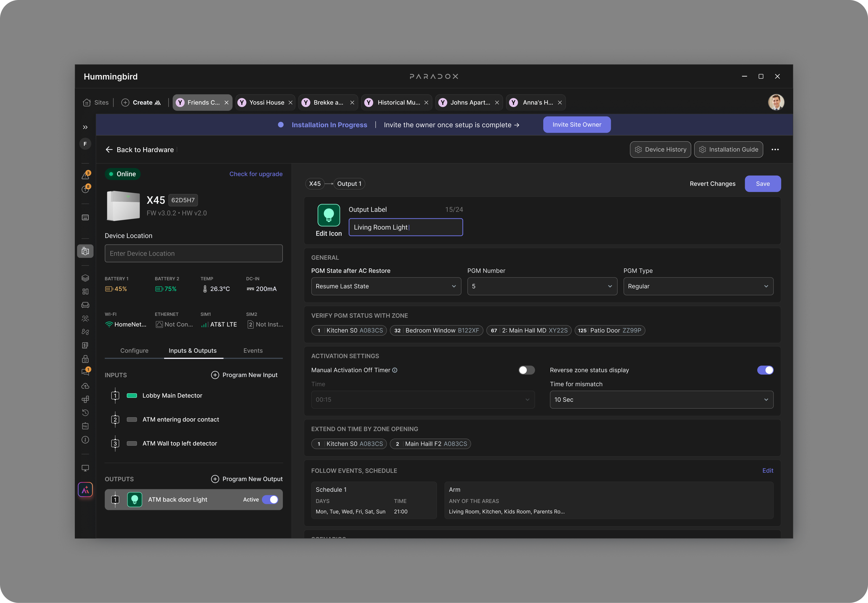This screenshot has height=603, width=868.
Task: Click Program New Input
Action: [244, 375]
